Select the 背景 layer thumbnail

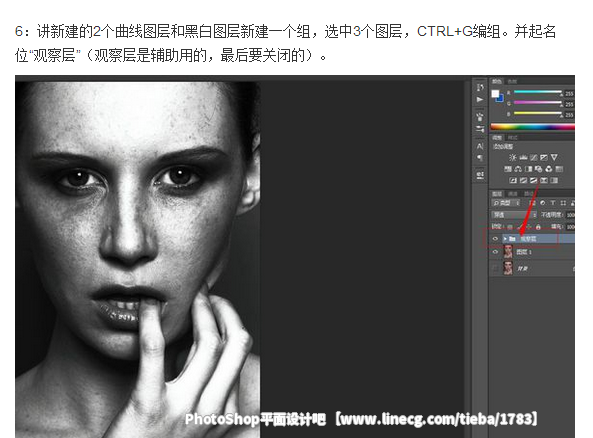pos(508,268)
